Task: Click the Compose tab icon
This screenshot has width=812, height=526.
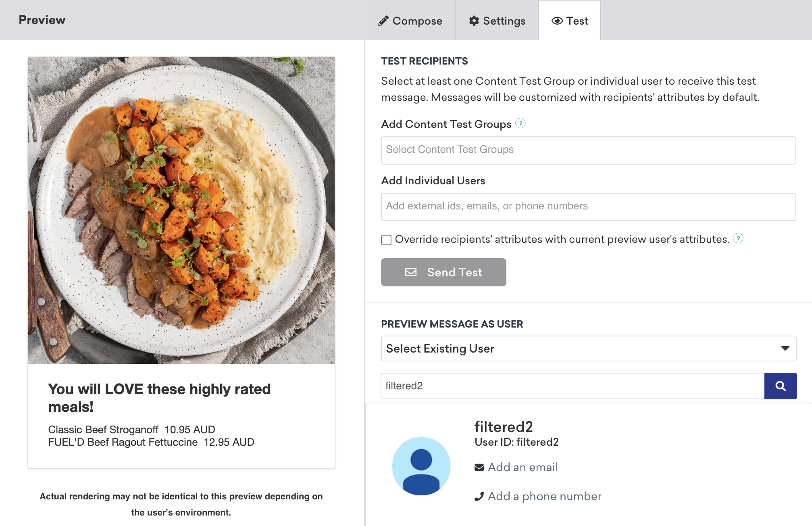Action: pyautogui.click(x=383, y=21)
